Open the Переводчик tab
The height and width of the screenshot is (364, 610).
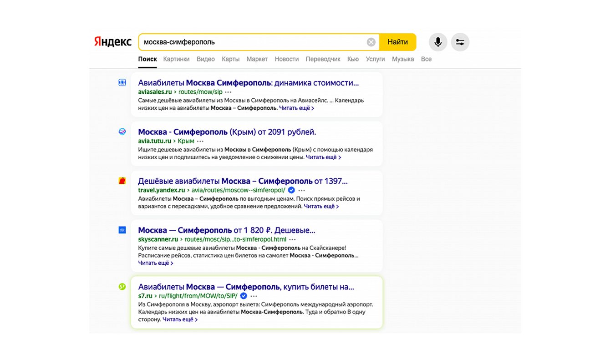323,59
